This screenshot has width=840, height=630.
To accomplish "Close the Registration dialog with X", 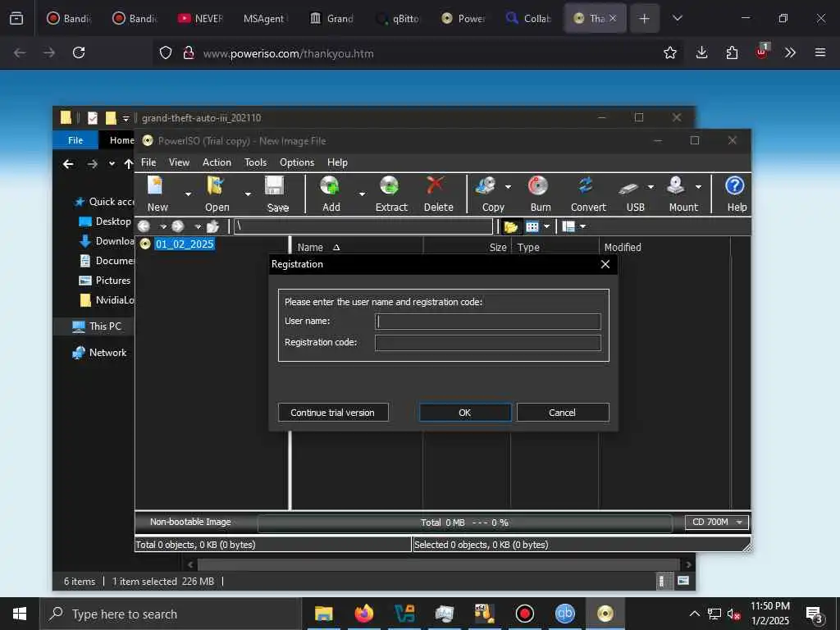I will [605, 264].
